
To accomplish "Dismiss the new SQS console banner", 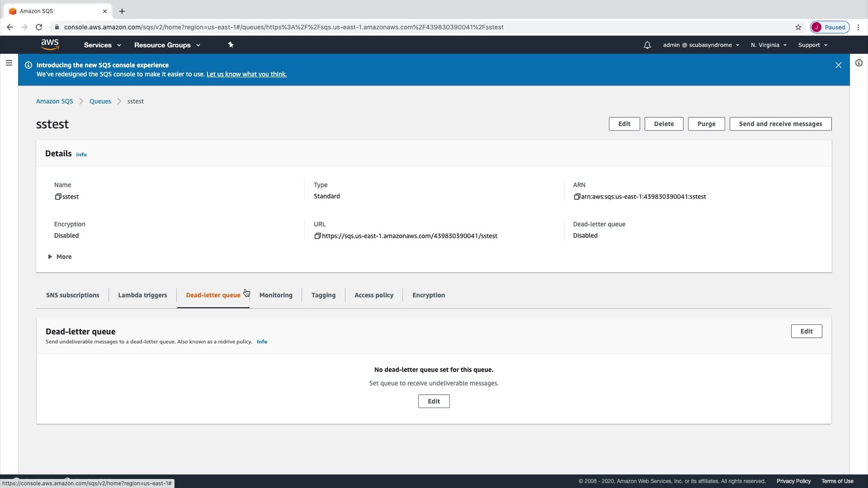I will [x=838, y=65].
